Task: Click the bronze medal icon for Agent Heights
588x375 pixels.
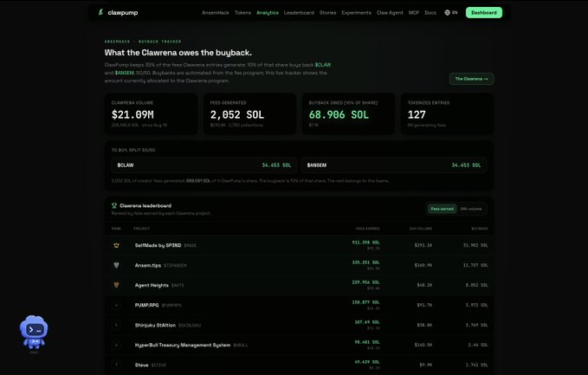Action: click(x=116, y=285)
